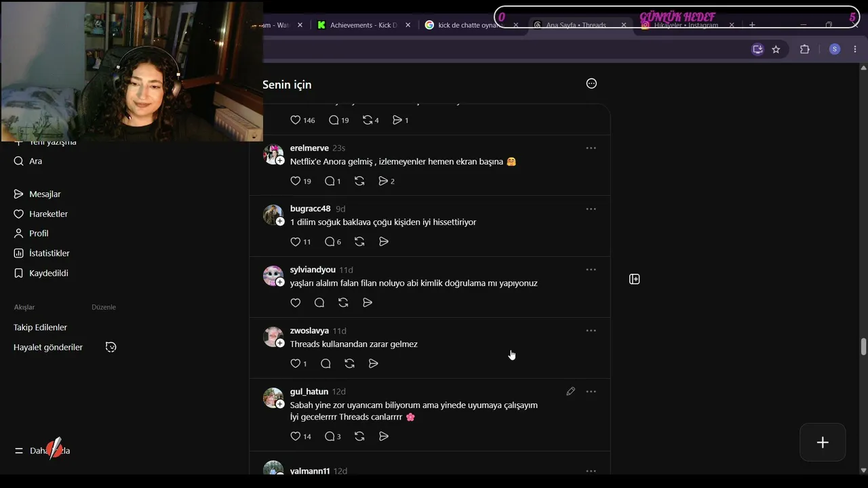The height and width of the screenshot is (488, 868).
Task: Open more options on zwoslavya's post
Action: click(591, 331)
